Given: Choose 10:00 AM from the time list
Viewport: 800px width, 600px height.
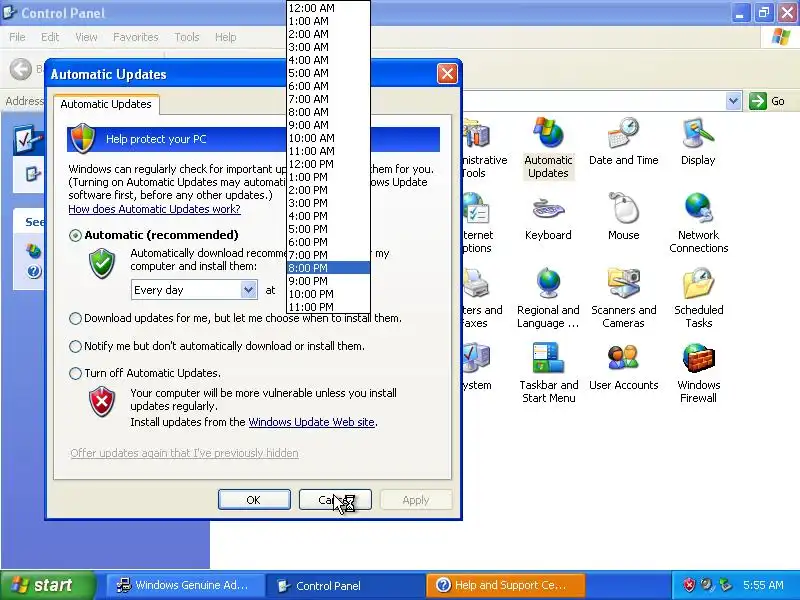Looking at the screenshot, I should point(329,138).
